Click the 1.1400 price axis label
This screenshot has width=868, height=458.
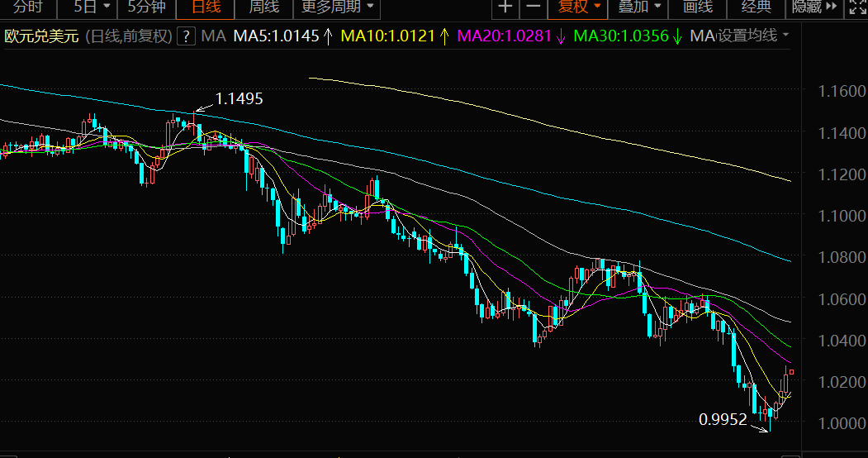point(842,133)
